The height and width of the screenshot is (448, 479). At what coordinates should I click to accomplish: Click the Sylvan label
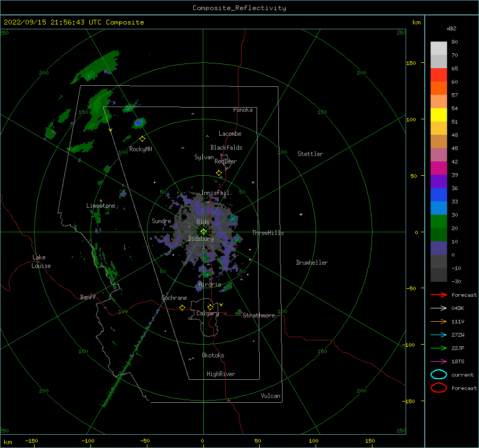point(204,157)
